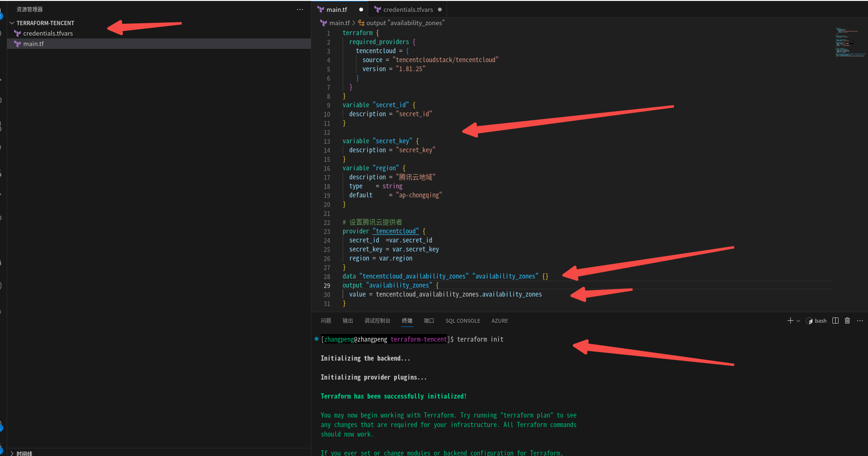The height and width of the screenshot is (456, 868).
Task: Click the Terraform icon beside credentials.tfvars in Explorer
Action: pos(18,33)
